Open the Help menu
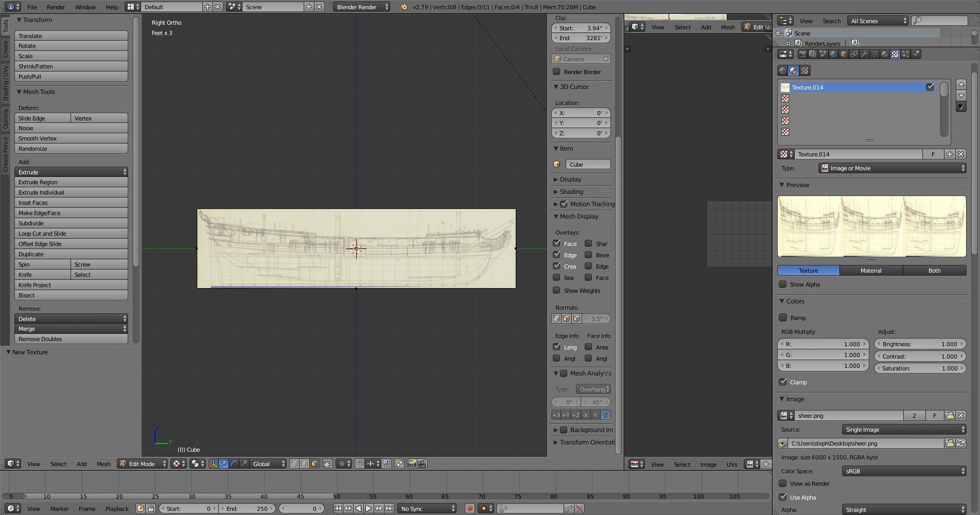The width and height of the screenshot is (980, 515). point(112,7)
